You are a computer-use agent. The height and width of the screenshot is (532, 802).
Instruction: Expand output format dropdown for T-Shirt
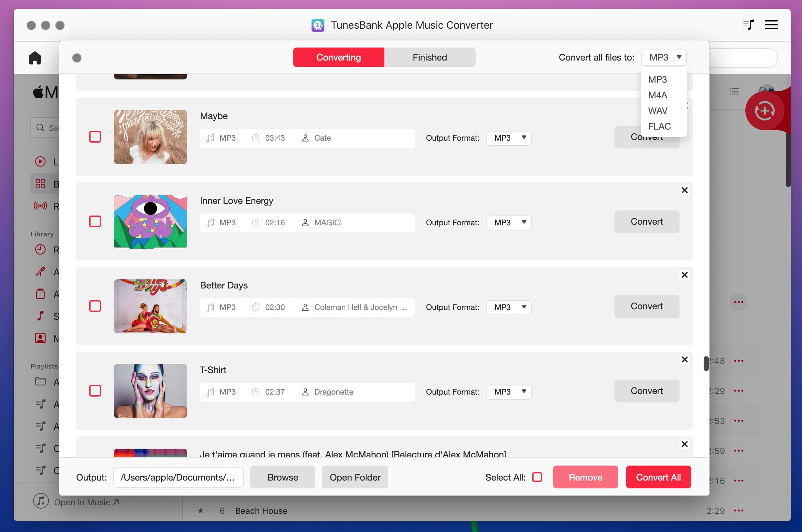[522, 391]
